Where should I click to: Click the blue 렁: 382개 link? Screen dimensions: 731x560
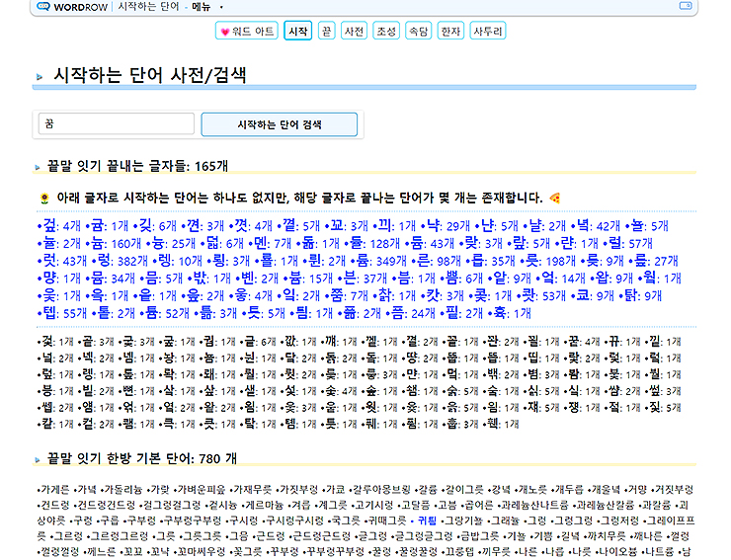coord(122,261)
